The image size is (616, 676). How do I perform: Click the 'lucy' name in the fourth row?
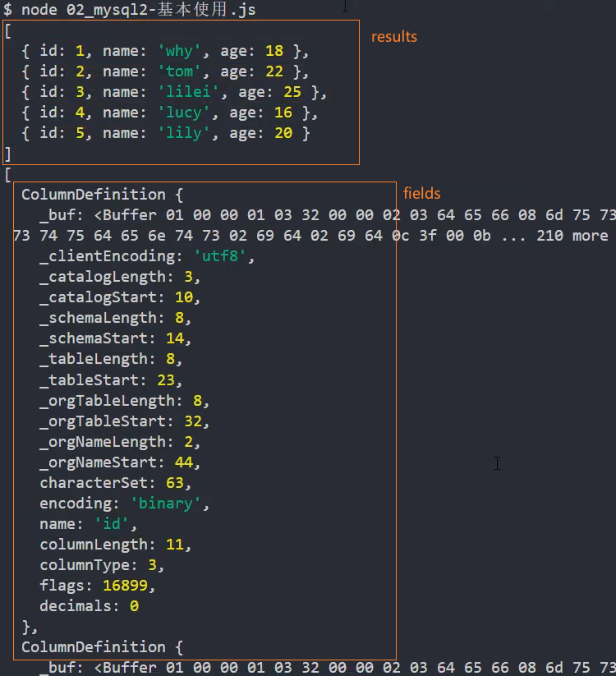tap(184, 113)
